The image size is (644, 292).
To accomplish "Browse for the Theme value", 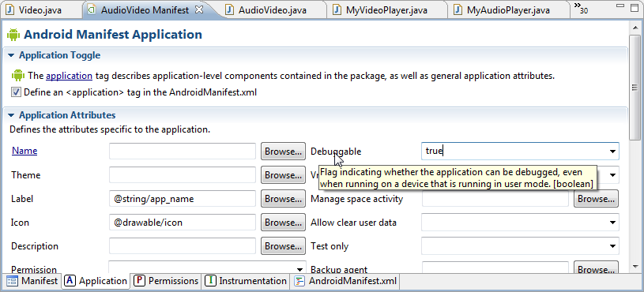I will (x=283, y=175).
